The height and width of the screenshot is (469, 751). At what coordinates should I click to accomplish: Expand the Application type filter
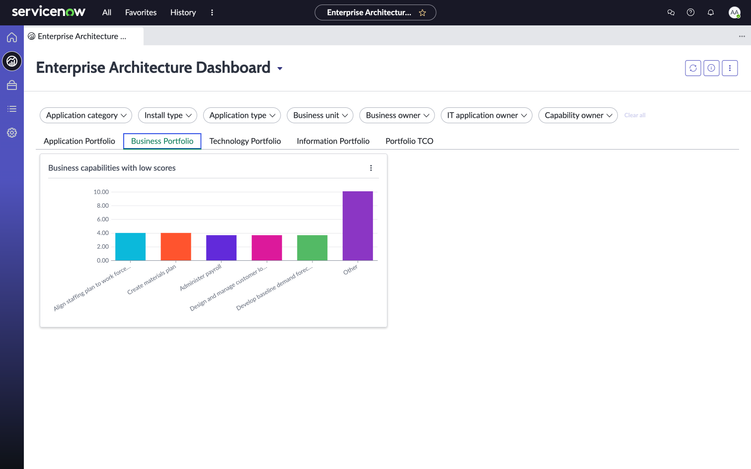(x=241, y=115)
